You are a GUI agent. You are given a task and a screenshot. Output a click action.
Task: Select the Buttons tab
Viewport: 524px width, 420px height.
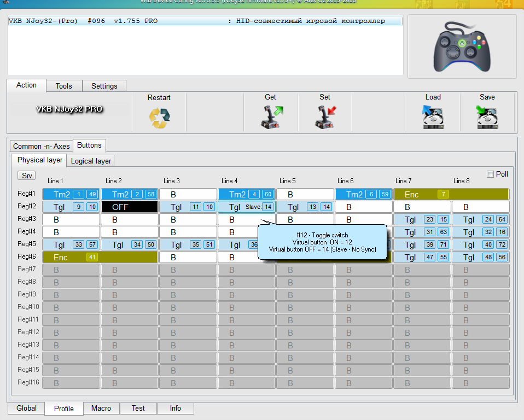click(89, 145)
